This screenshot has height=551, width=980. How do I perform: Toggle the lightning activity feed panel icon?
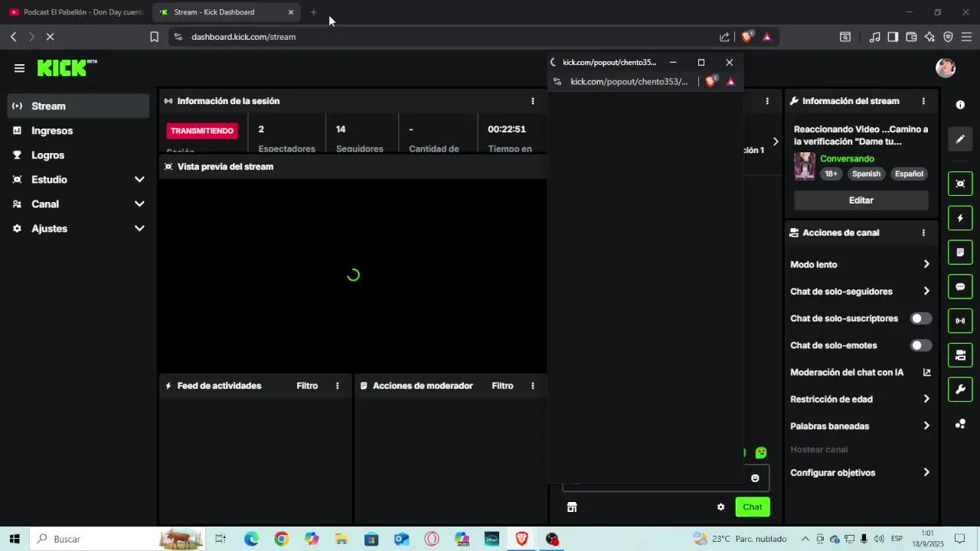960,218
